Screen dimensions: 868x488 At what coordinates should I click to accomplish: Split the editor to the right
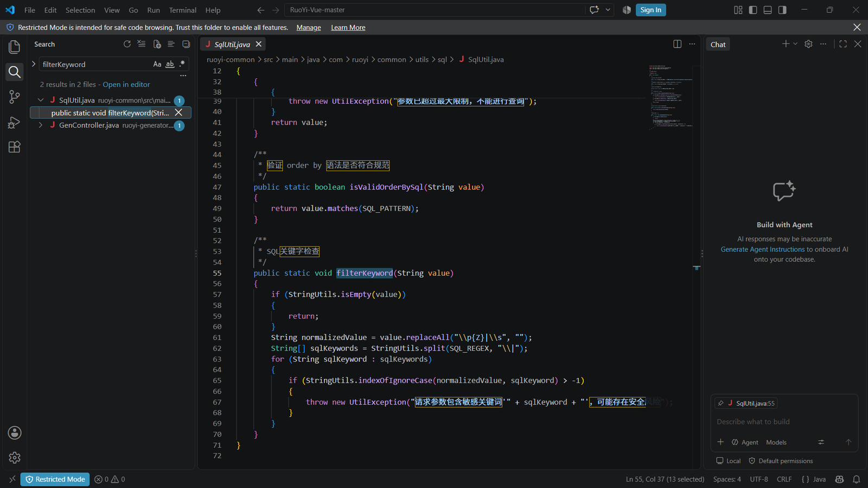678,44
